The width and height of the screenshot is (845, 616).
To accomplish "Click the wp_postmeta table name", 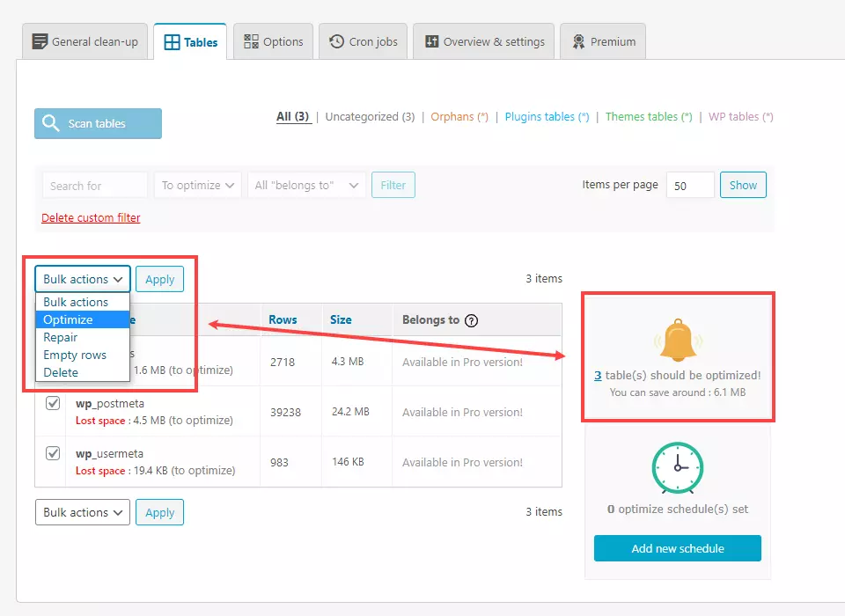I will point(110,403).
